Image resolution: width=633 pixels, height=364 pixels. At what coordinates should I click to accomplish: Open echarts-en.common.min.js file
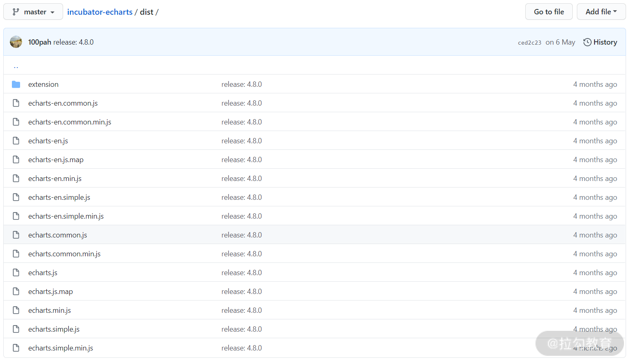pos(70,122)
